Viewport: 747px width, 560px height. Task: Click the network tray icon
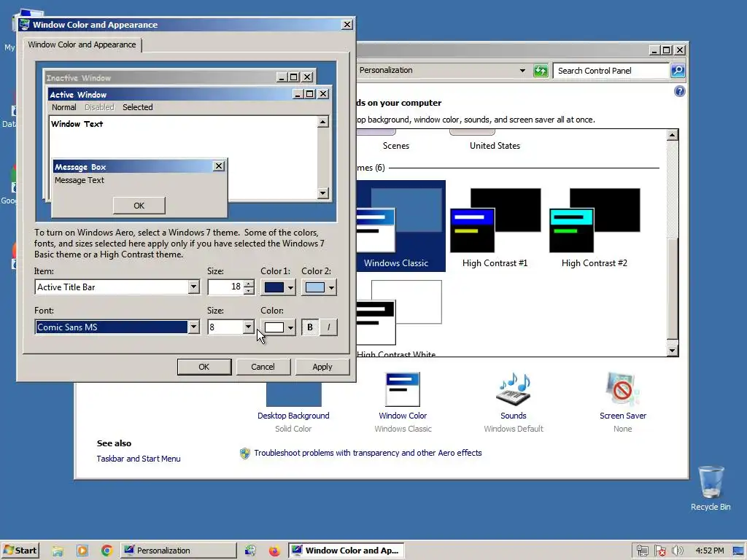[642, 551]
